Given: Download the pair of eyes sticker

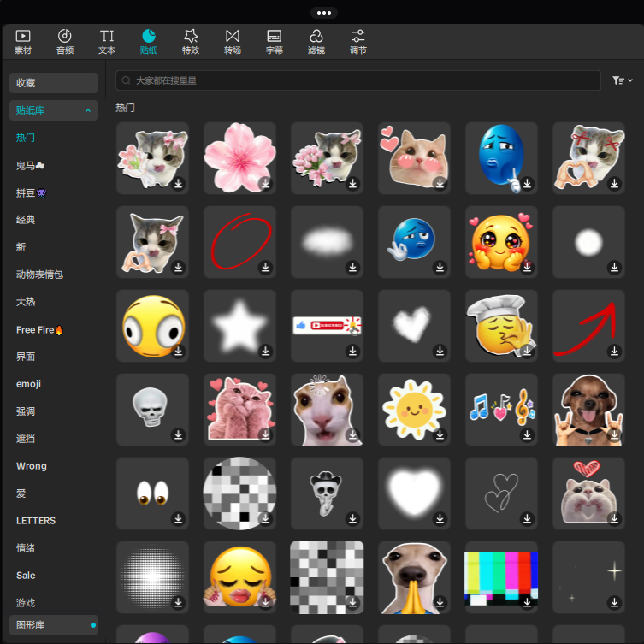Looking at the screenshot, I should pyautogui.click(x=178, y=519).
